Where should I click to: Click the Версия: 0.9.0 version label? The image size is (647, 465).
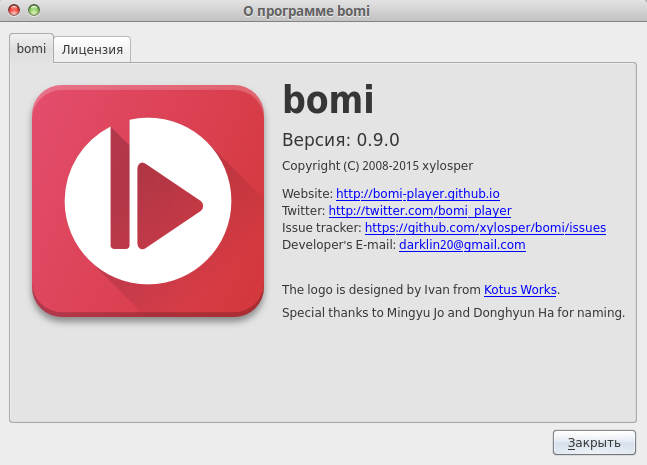coord(341,140)
